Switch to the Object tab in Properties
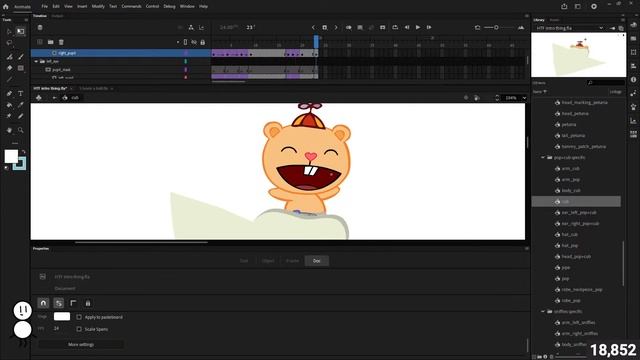640x360 pixels. (268, 261)
